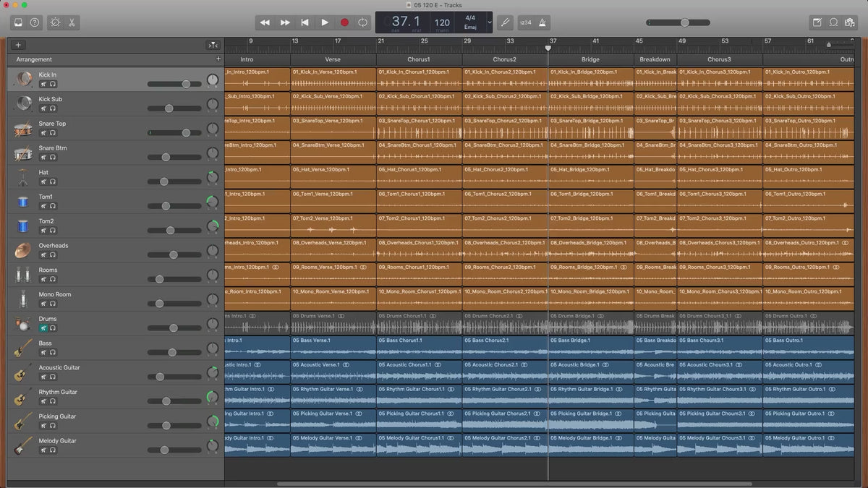Open the tuner tool
Viewport: 868px width, 488px height.
point(506,22)
